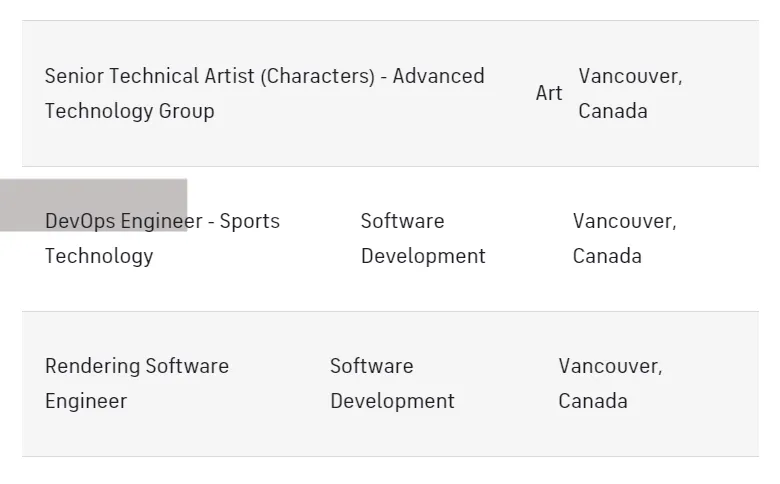The image size is (780, 484).
Task: Select Vancouver location in the DevOps Engineer row
Action: (624, 238)
